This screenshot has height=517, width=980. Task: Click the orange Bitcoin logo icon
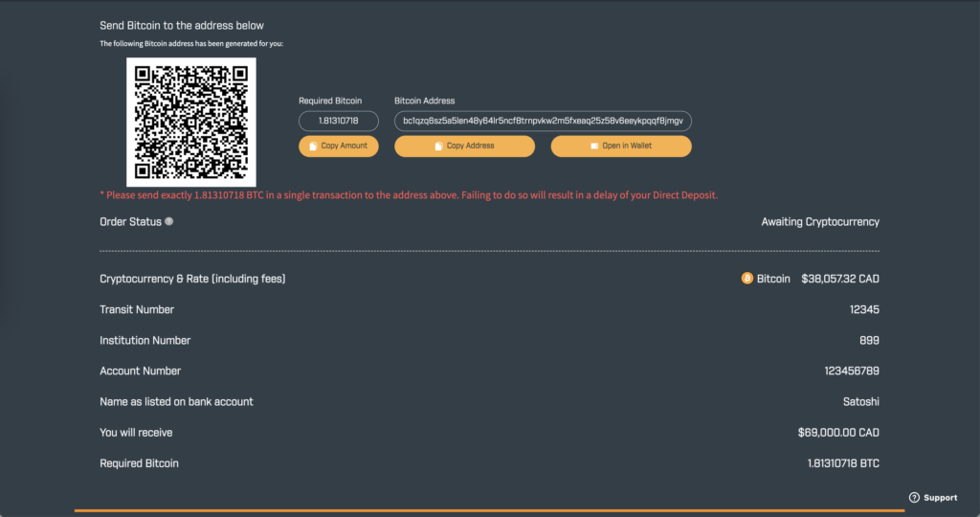click(x=746, y=279)
